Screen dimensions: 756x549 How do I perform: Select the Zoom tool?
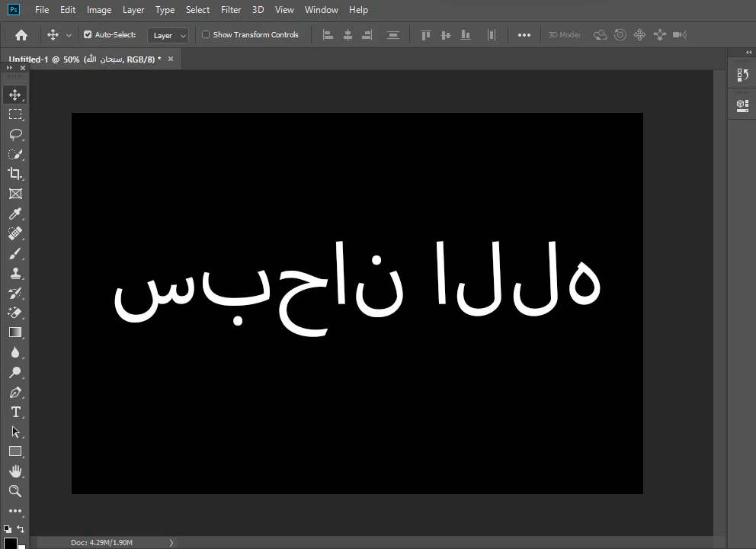coord(15,491)
